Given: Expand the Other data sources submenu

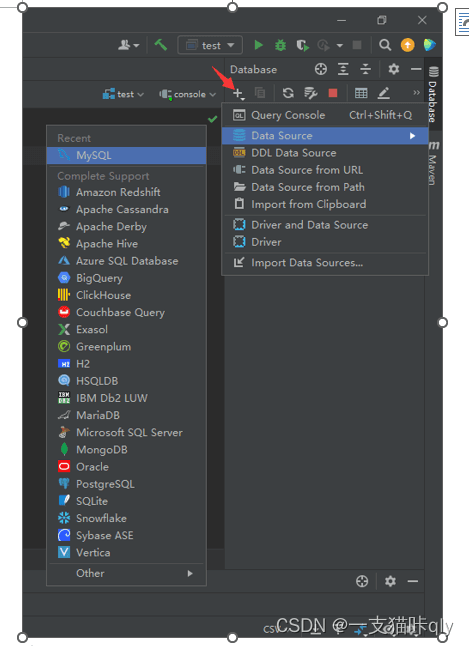Looking at the screenshot, I should coord(127,573).
